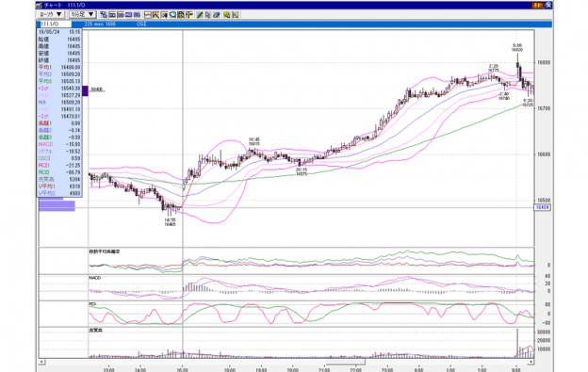Open the candlestick chart type dropdown

click(51, 14)
